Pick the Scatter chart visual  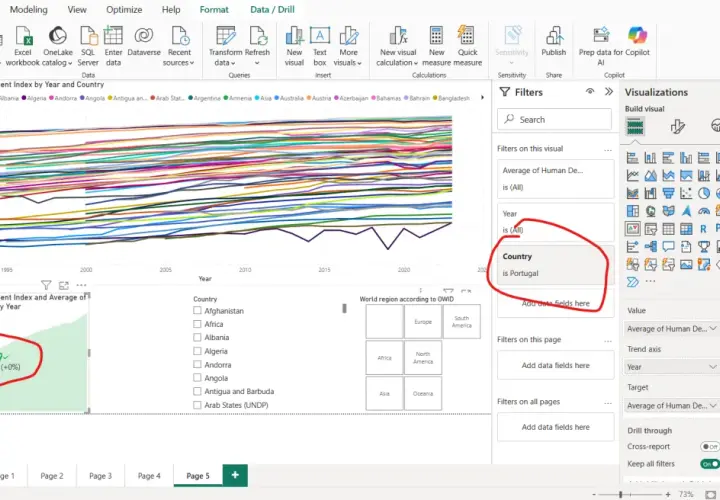tap(686, 193)
